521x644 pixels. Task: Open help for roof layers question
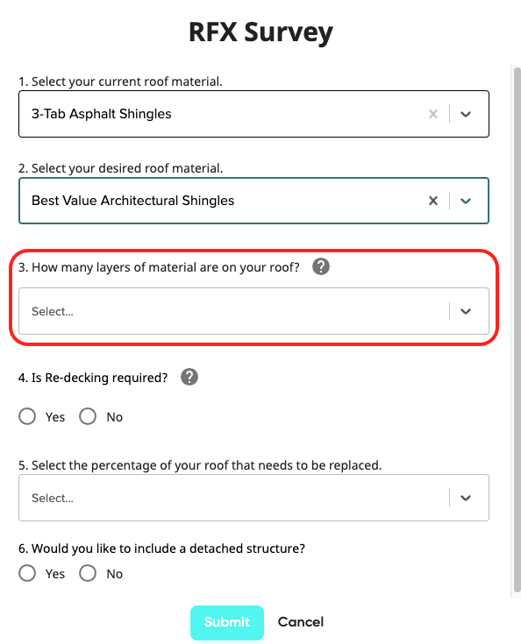pos(321,267)
